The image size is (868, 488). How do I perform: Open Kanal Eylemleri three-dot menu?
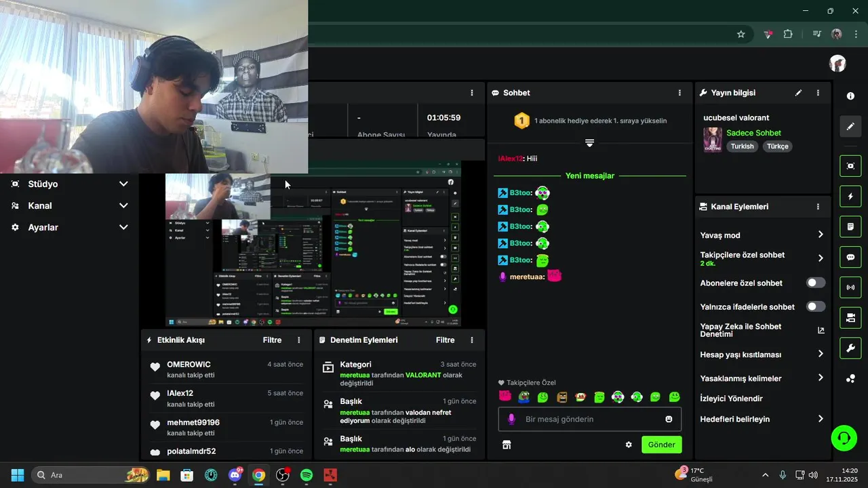click(x=818, y=207)
